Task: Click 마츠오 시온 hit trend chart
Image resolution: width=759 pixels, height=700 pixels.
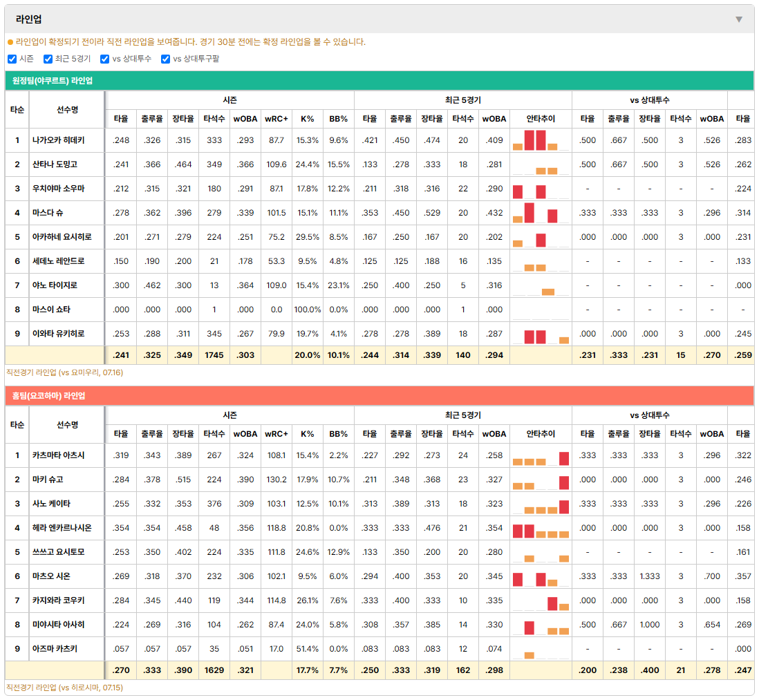Action: coord(541,576)
